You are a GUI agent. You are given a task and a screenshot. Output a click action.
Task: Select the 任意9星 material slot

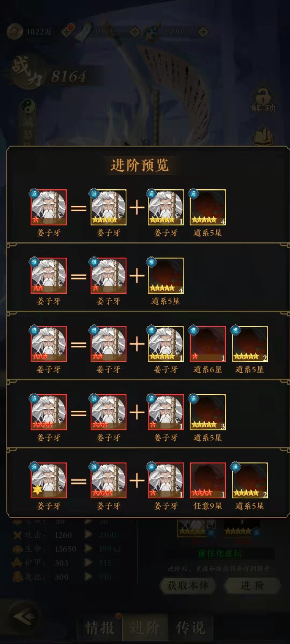tap(208, 481)
